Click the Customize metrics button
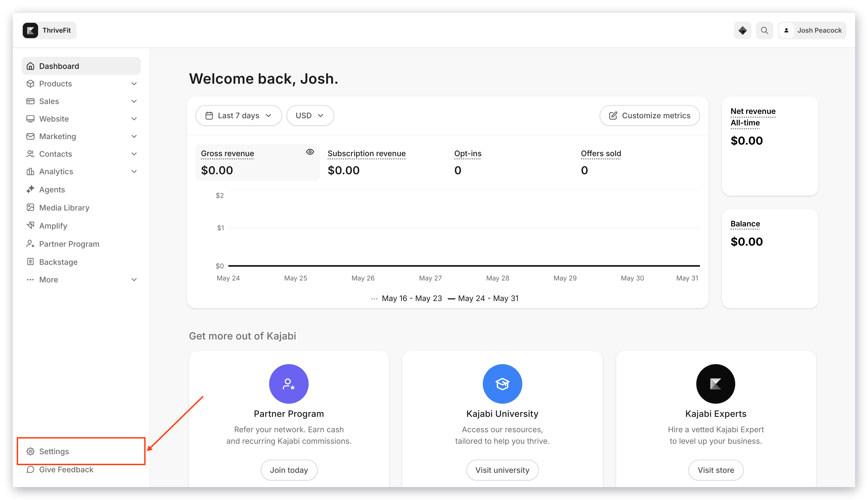 [x=649, y=115]
